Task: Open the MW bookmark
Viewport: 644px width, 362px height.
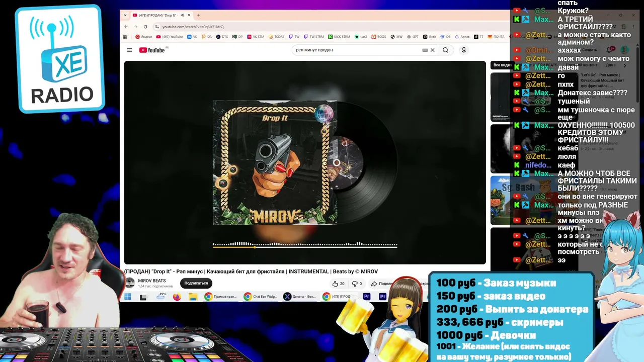Action: (x=396, y=37)
